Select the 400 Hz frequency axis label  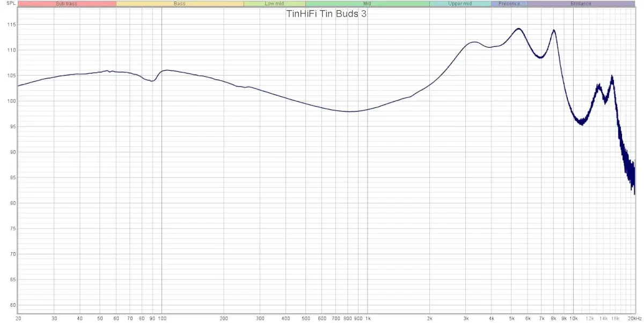click(x=286, y=318)
